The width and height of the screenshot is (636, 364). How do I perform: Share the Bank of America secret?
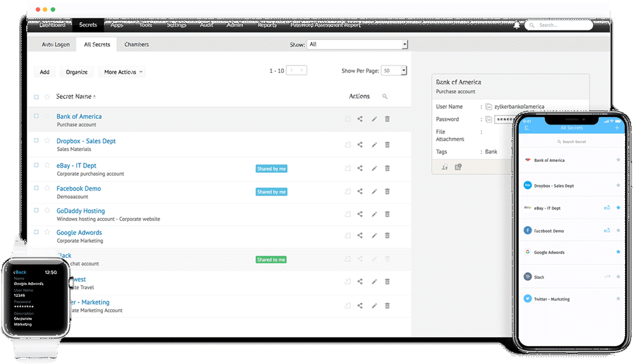(360, 119)
